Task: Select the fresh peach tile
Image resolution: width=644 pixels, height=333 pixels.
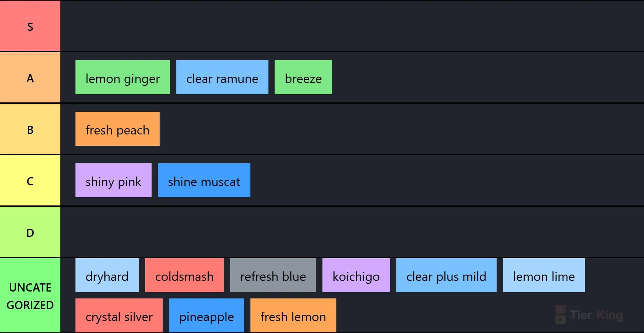Action: (x=118, y=129)
